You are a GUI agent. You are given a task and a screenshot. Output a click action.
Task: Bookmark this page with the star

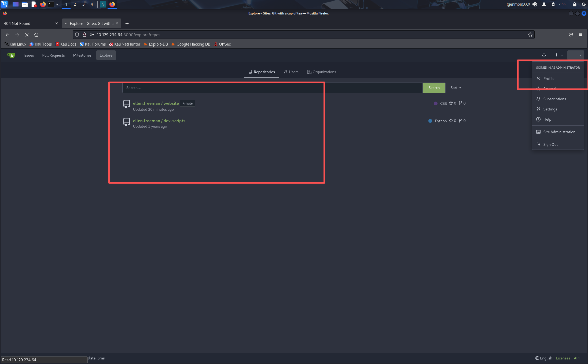[530, 35]
